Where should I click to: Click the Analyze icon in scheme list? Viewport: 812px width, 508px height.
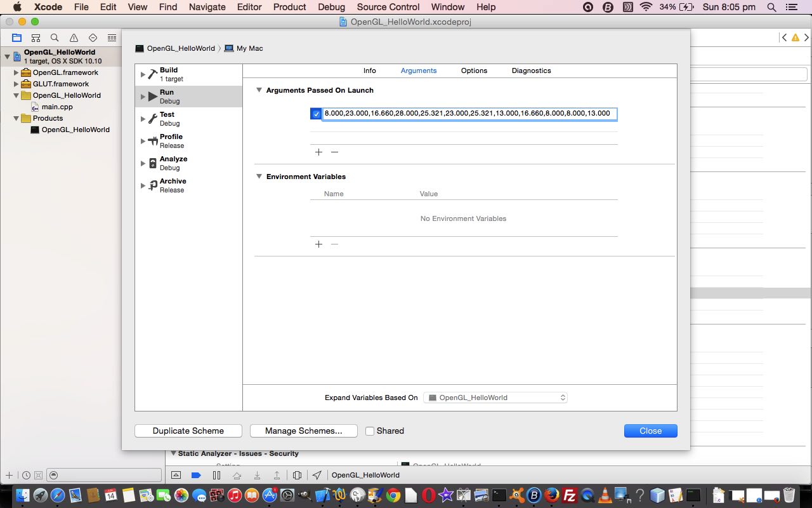click(x=152, y=163)
